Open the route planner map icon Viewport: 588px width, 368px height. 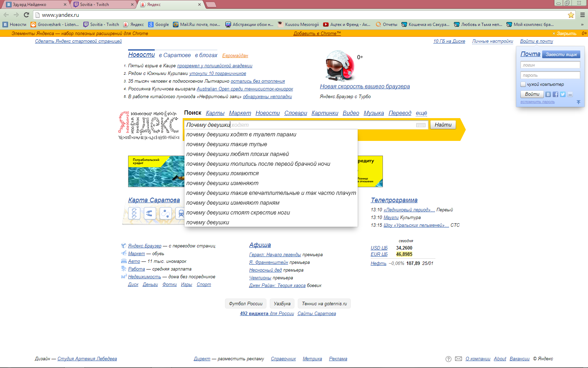pos(166,213)
